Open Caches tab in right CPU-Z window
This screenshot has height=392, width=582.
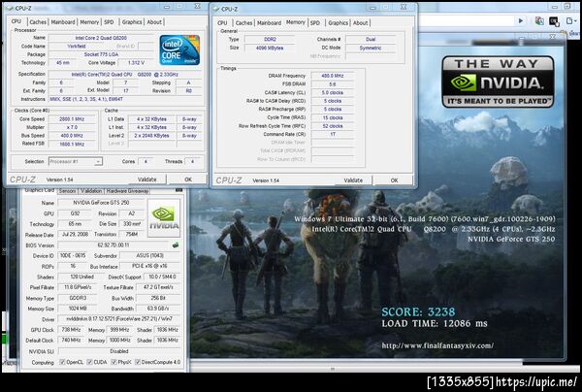tap(243, 23)
